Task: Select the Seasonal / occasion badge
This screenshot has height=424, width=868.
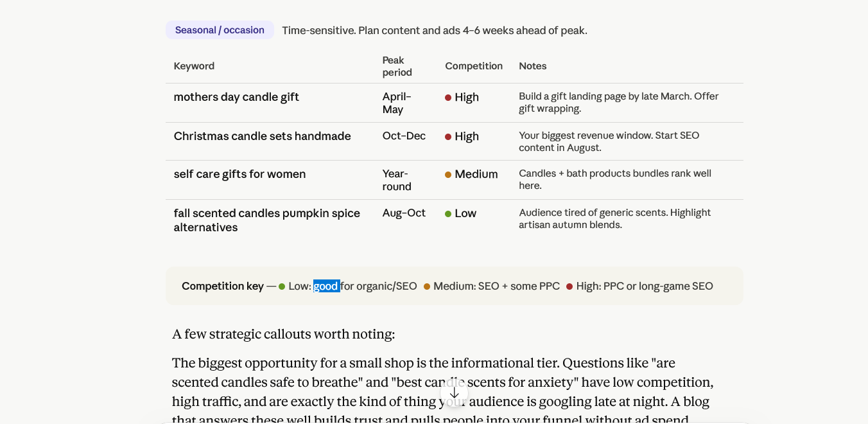Action: [x=220, y=30]
